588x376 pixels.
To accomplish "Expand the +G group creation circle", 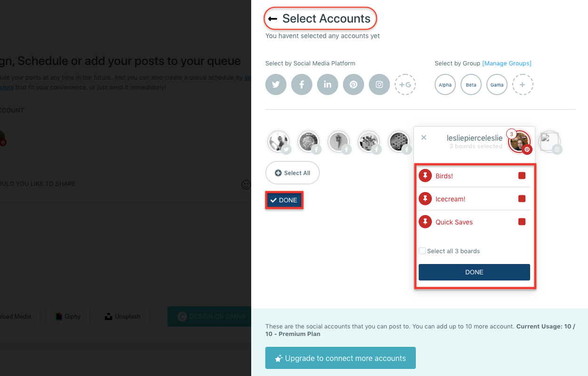I will pyautogui.click(x=405, y=84).
